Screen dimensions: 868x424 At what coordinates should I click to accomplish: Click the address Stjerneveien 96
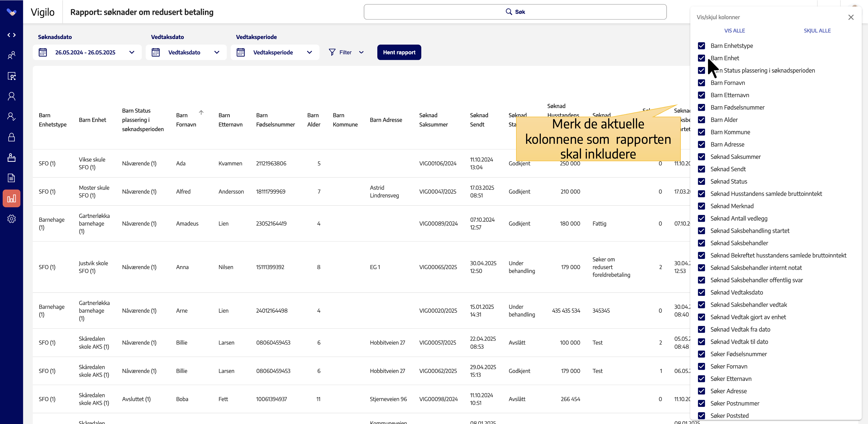[388, 399]
